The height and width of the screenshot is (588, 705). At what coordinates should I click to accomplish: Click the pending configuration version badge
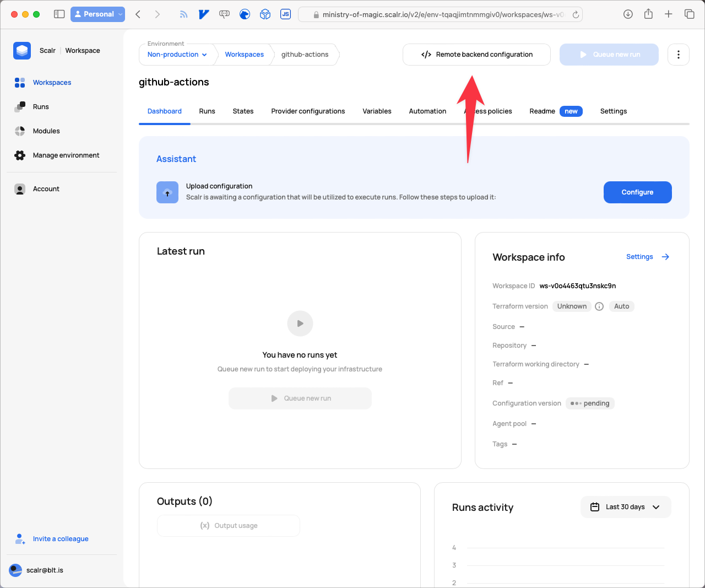point(590,403)
